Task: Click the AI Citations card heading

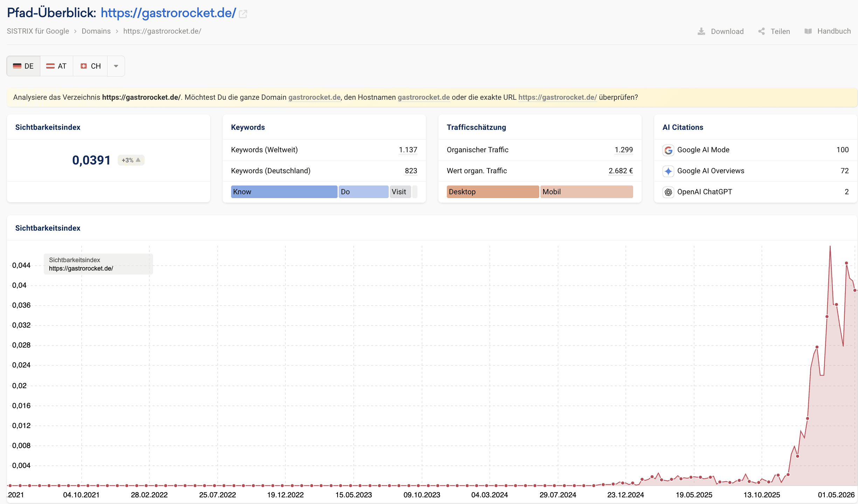Action: click(683, 127)
